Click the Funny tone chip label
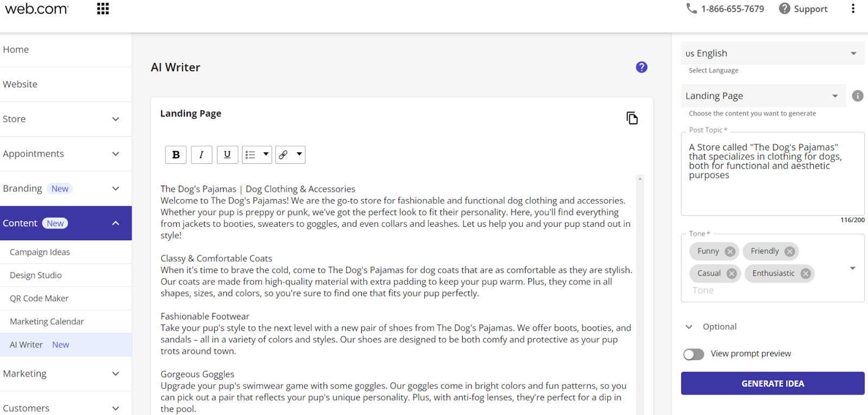Screen dimensions: 868x415 (708, 251)
